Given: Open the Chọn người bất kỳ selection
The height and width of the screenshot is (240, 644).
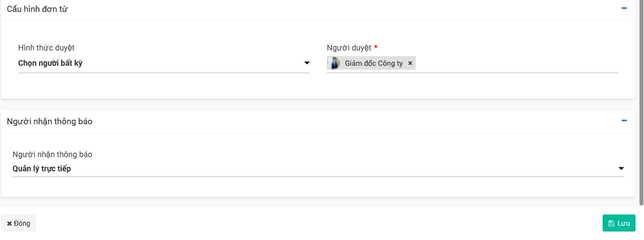Looking at the screenshot, I should pos(159,63).
